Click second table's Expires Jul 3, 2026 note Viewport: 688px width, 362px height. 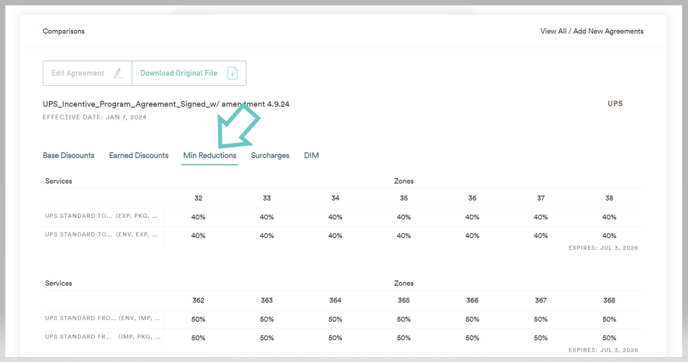pyautogui.click(x=603, y=350)
